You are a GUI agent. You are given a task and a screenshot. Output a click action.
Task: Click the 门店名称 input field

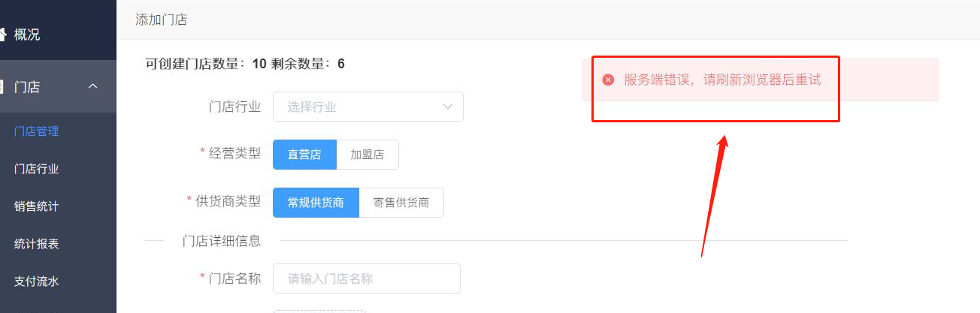367,278
